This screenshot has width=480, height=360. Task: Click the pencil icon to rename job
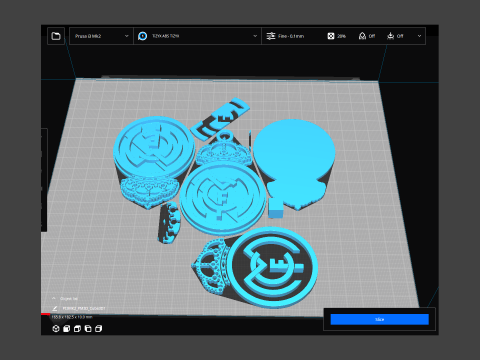pyautogui.click(x=55, y=308)
